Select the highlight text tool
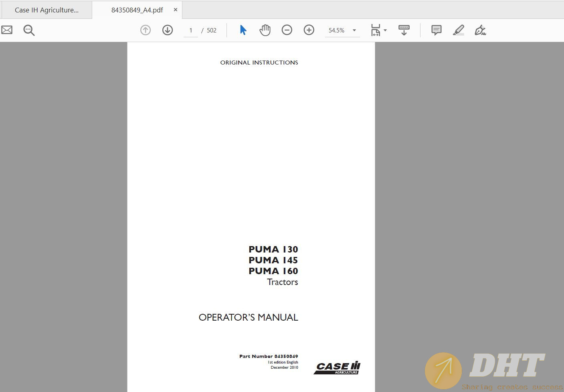The height and width of the screenshot is (392, 564). point(458,30)
